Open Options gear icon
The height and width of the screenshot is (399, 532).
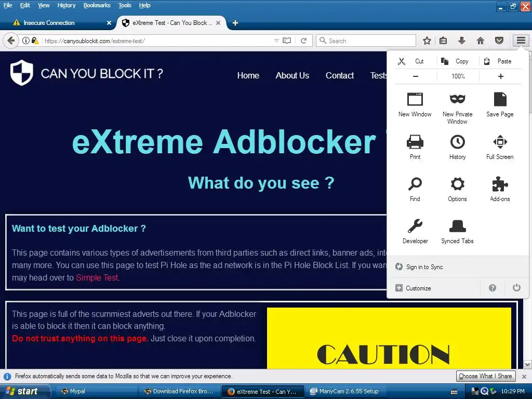(457, 189)
